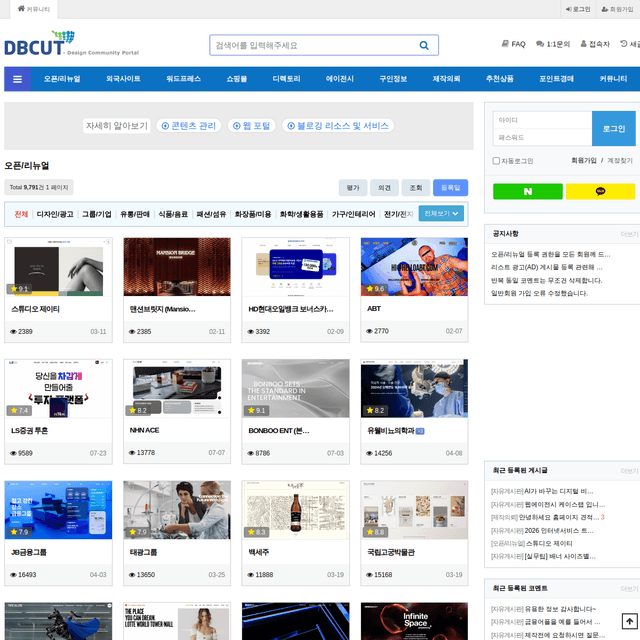Open the Infinite Space thumbnail
The image size is (640, 640).
414,621
